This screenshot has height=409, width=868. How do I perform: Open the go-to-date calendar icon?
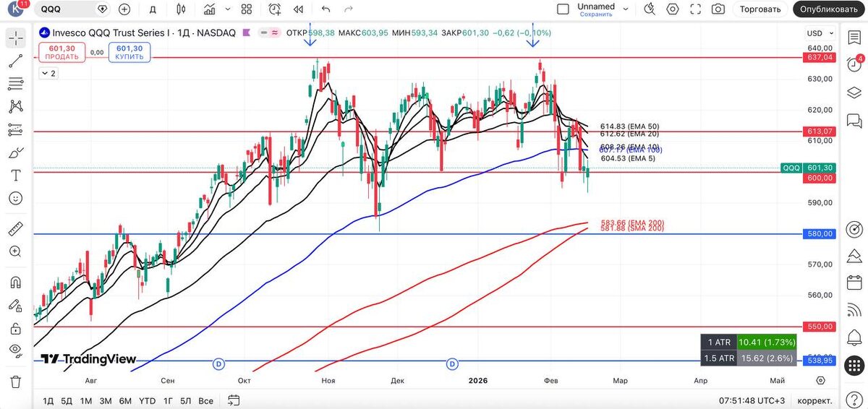[234, 400]
